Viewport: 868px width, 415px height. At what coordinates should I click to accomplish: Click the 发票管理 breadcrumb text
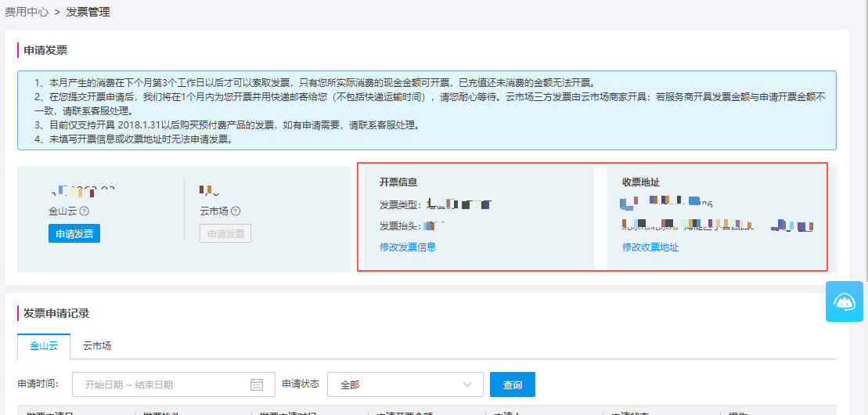(88, 13)
